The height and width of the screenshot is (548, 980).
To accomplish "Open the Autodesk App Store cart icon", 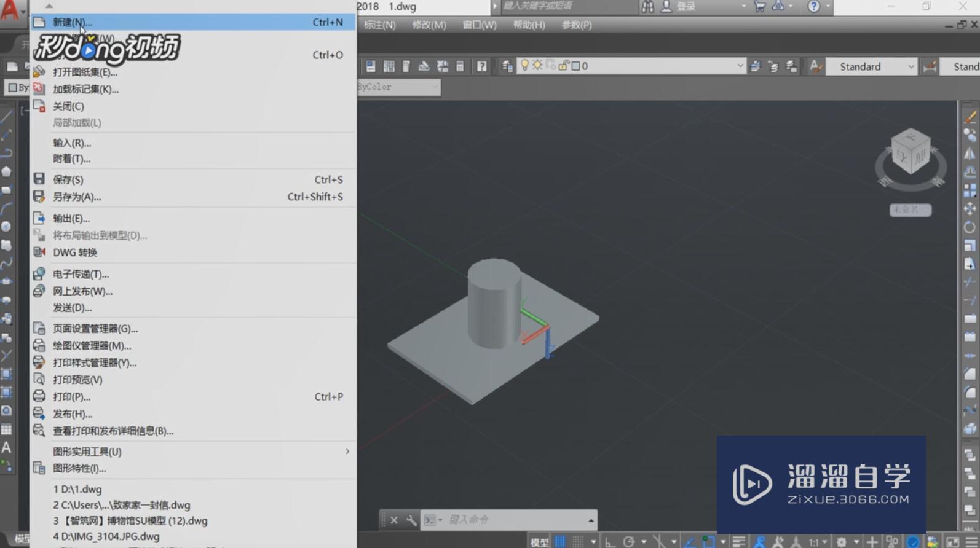I will [760, 7].
